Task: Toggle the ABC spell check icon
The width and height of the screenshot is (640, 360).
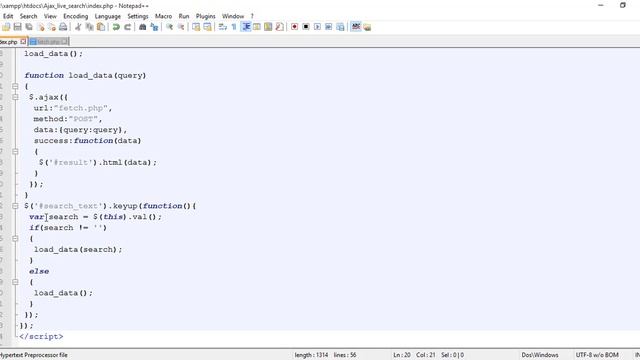Action: [x=356, y=27]
